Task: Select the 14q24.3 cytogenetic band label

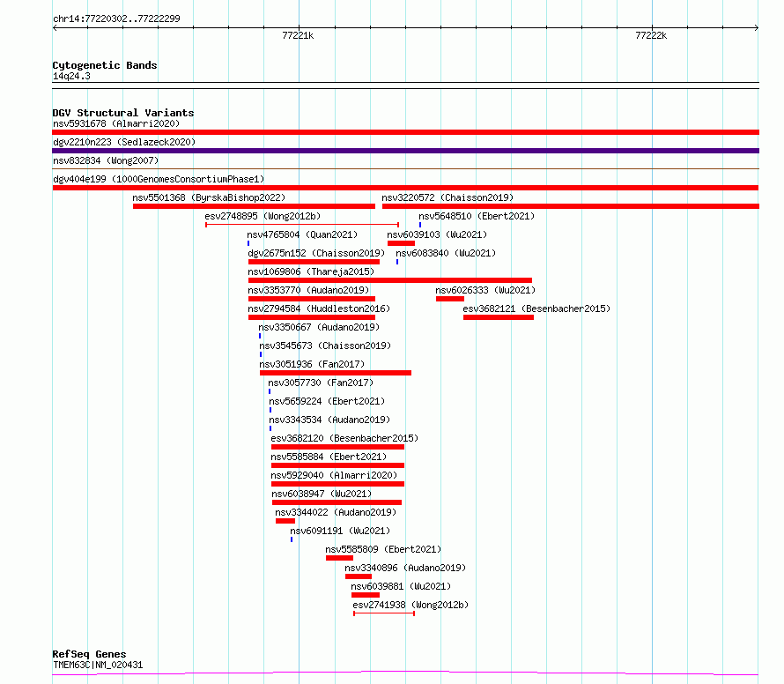Action: [x=71, y=76]
